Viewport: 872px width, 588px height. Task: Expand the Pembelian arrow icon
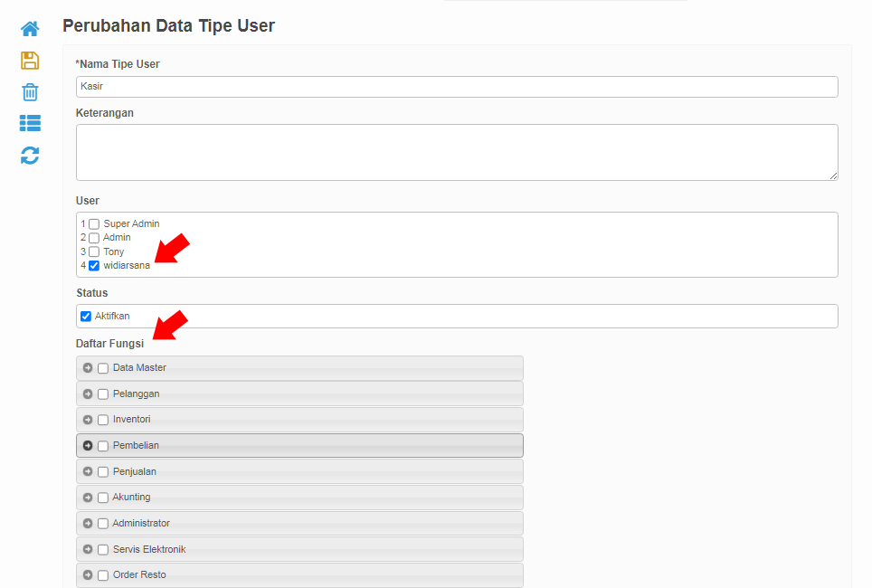pyautogui.click(x=88, y=446)
